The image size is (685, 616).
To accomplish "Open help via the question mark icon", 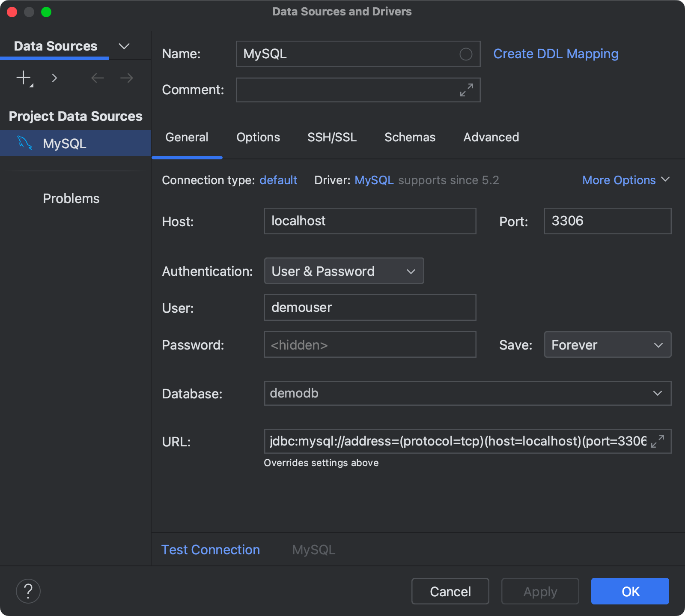I will click(28, 591).
